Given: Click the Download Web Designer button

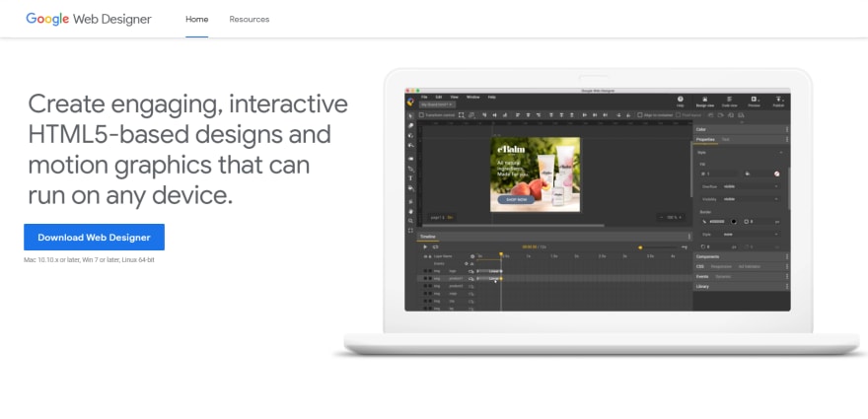Looking at the screenshot, I should 94,237.
